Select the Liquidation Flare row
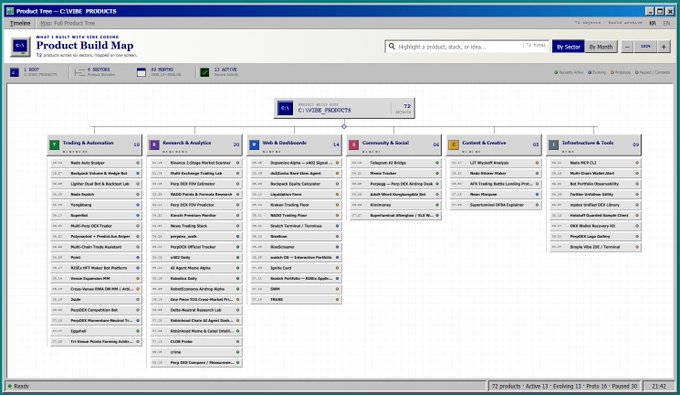Screen dimensions: 680x395 pyautogui.click(x=296, y=194)
